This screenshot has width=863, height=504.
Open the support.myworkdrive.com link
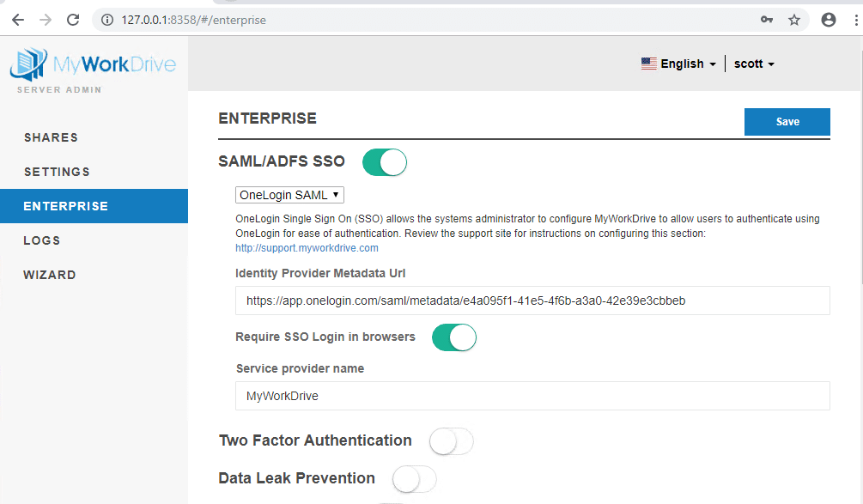[307, 248]
